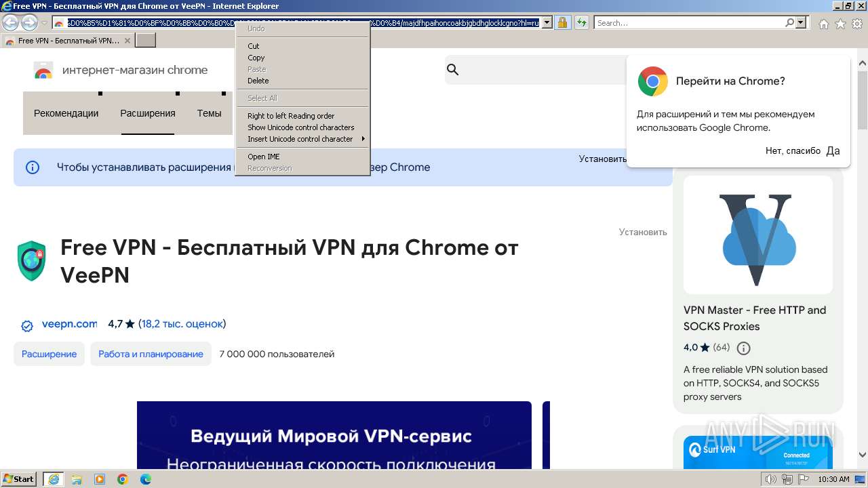868x488 pixels.
Task: Click the Action Center flag tray icon
Action: pyautogui.click(x=803, y=480)
